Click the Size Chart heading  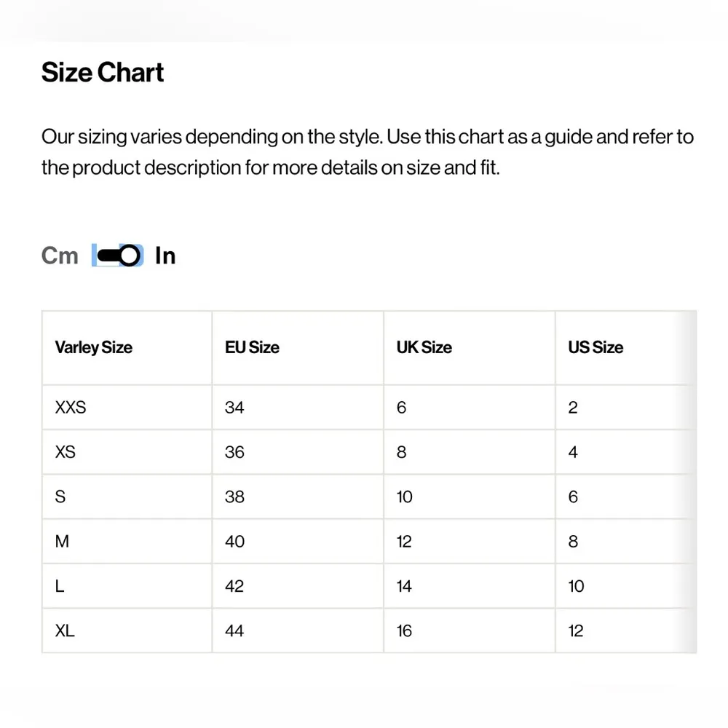(x=103, y=73)
